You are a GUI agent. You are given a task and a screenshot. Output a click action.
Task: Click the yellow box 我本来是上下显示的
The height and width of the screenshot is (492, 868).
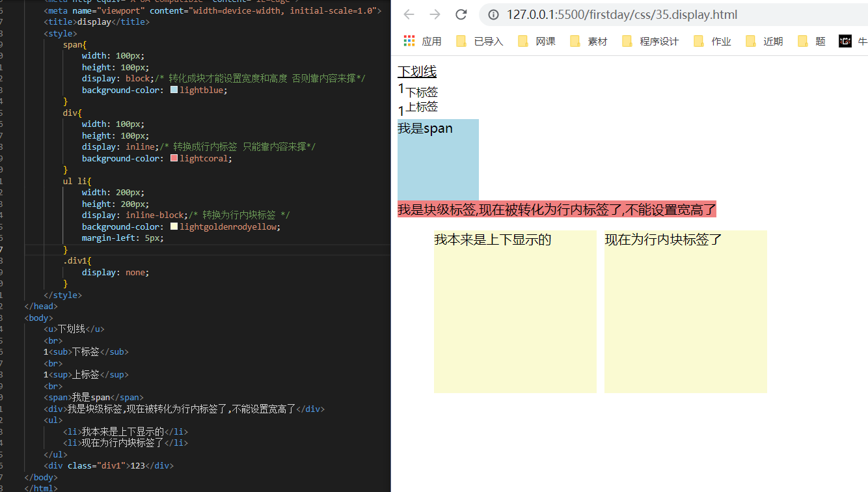[515, 312]
